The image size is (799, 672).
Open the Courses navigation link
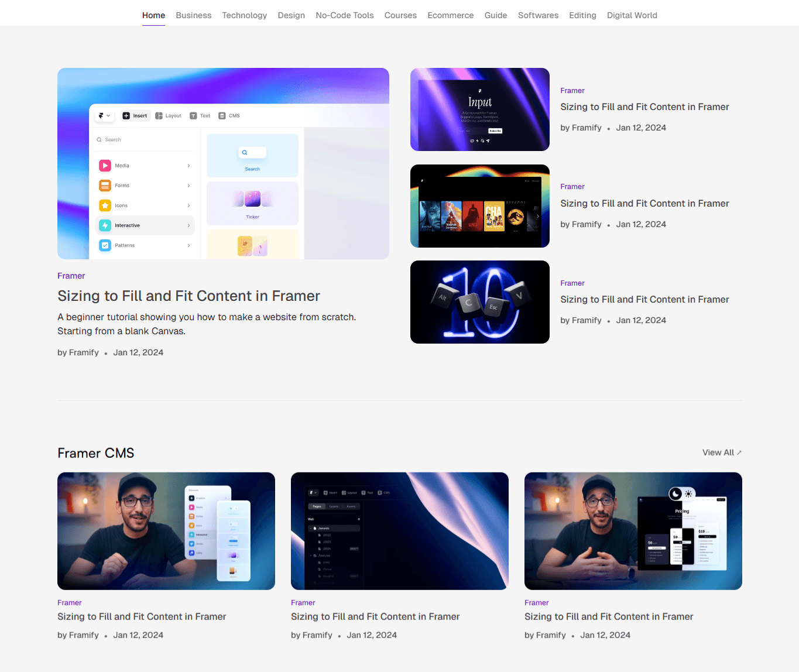coord(400,15)
